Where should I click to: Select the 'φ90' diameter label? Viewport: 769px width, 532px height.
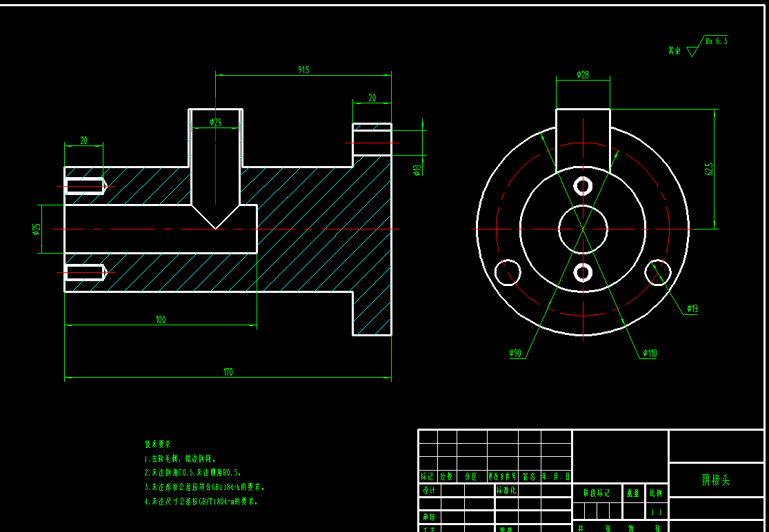515,354
